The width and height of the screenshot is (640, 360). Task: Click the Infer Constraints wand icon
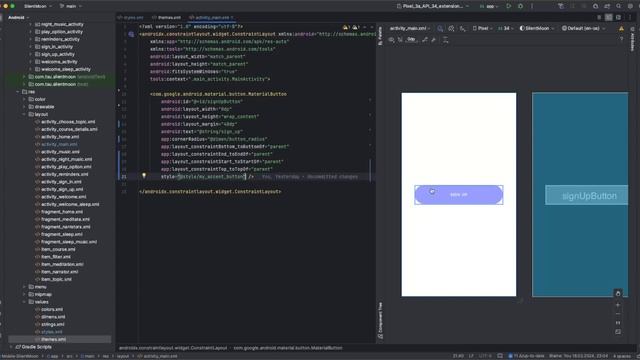(433, 40)
